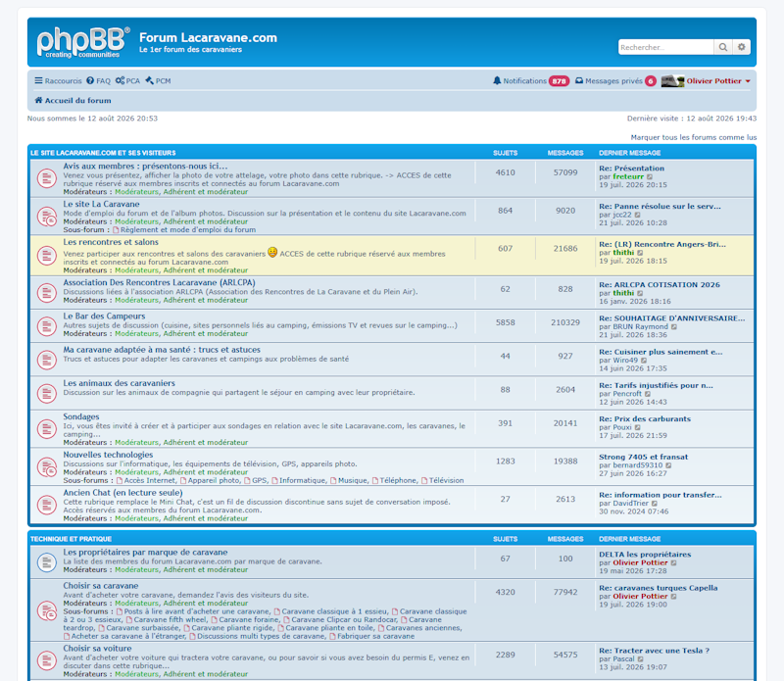View latest post icon next to DavidTrier
784x681 pixels.
click(x=654, y=503)
